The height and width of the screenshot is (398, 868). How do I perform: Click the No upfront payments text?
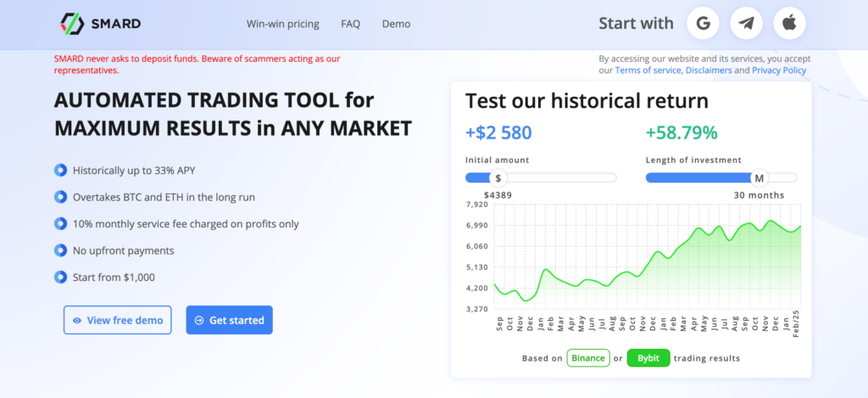[x=124, y=250]
